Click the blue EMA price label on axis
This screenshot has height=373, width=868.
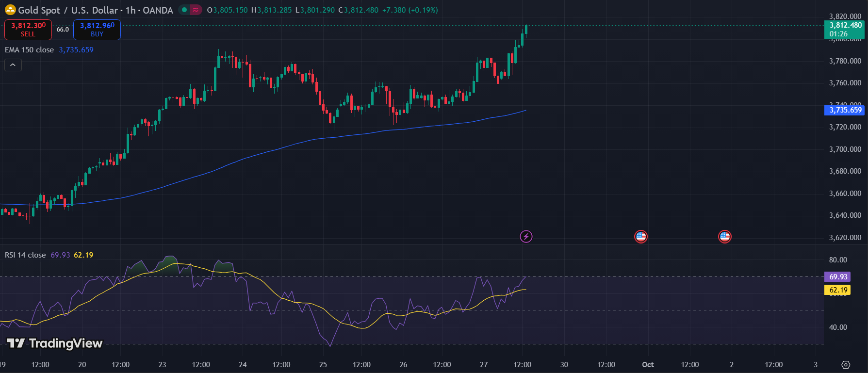(844, 110)
